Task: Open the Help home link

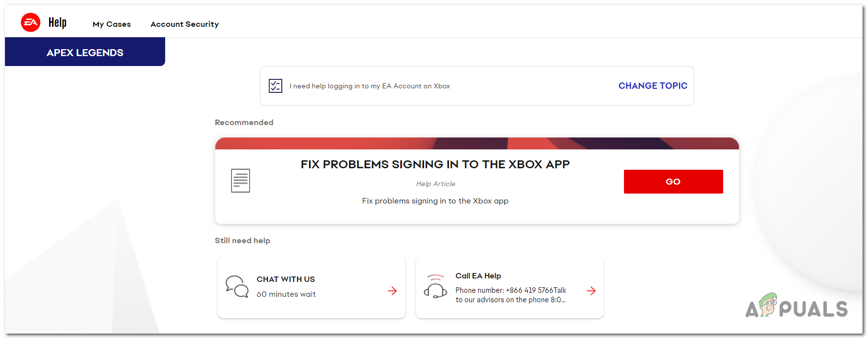Action: click(x=58, y=23)
